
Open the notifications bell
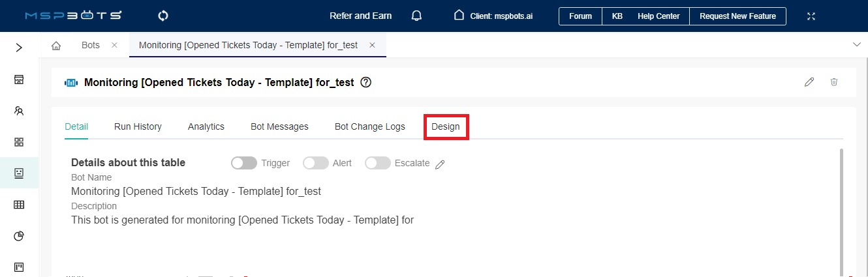416,16
